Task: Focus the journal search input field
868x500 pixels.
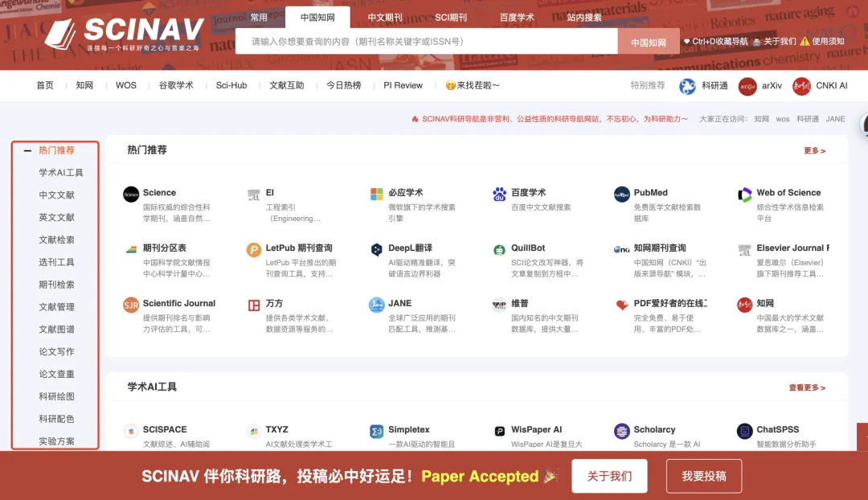Action: click(x=426, y=42)
